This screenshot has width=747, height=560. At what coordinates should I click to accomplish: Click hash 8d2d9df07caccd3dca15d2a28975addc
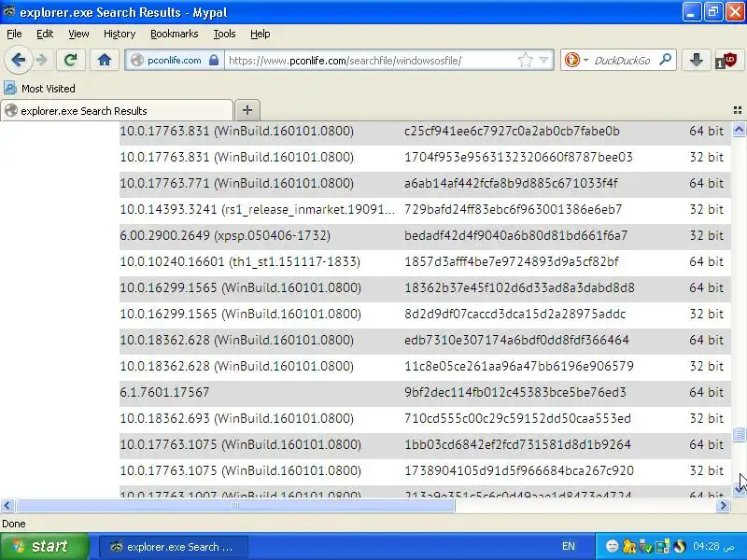(x=515, y=314)
